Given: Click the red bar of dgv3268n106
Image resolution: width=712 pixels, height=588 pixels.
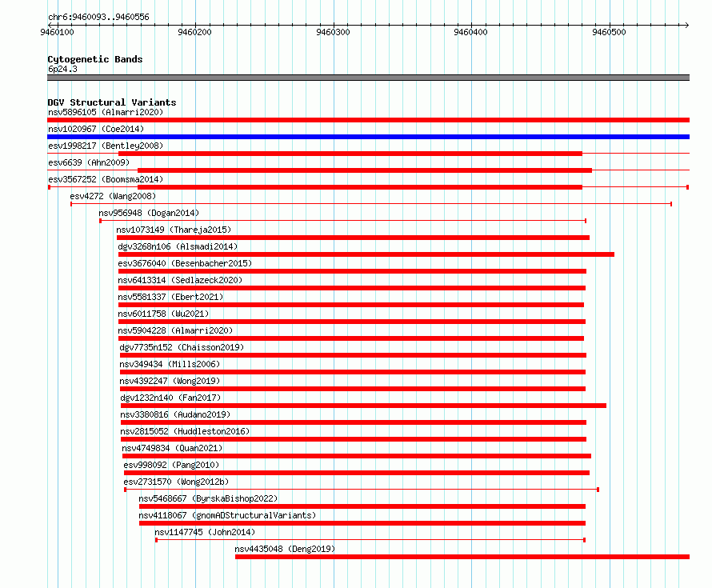Looking at the screenshot, I should coord(366,254).
